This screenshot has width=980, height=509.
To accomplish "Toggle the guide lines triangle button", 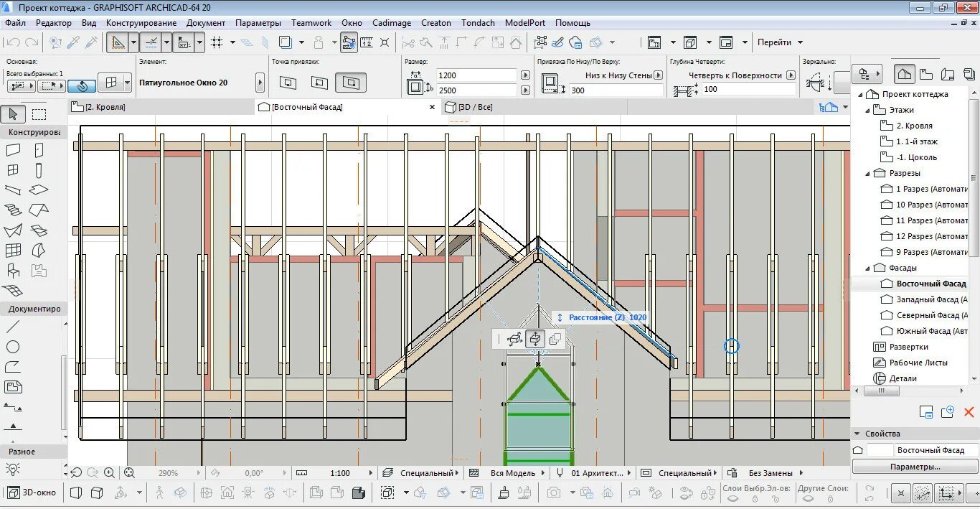I will coord(118,42).
